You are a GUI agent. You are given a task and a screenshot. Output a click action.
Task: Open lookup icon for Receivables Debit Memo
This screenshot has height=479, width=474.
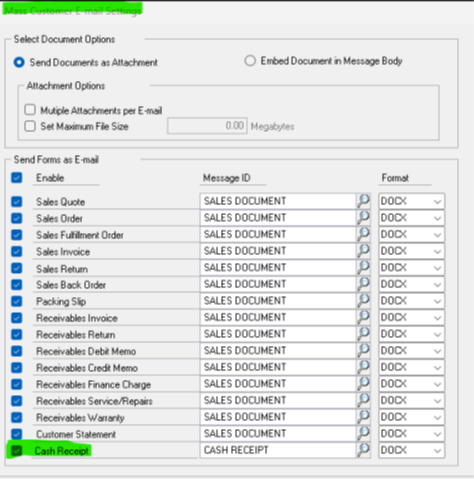[x=363, y=350]
